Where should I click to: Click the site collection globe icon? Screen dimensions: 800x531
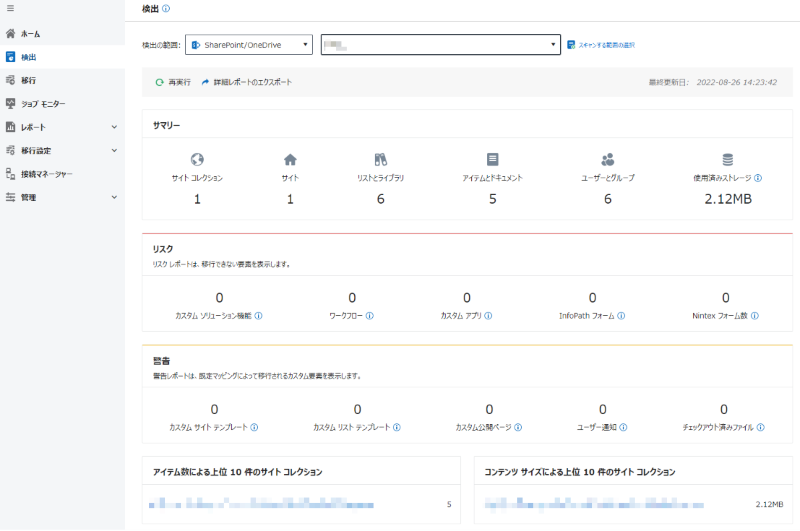197,160
